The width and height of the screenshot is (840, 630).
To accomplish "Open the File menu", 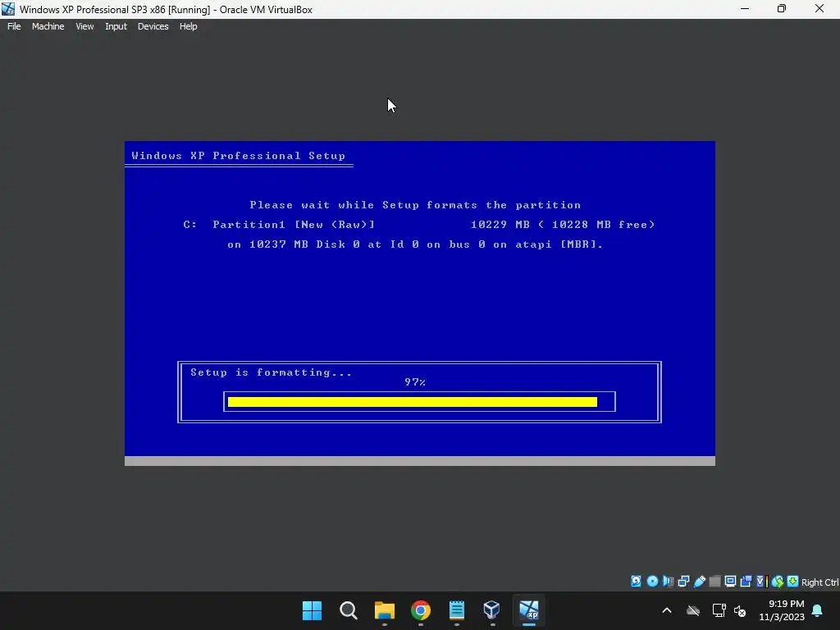I will (14, 26).
